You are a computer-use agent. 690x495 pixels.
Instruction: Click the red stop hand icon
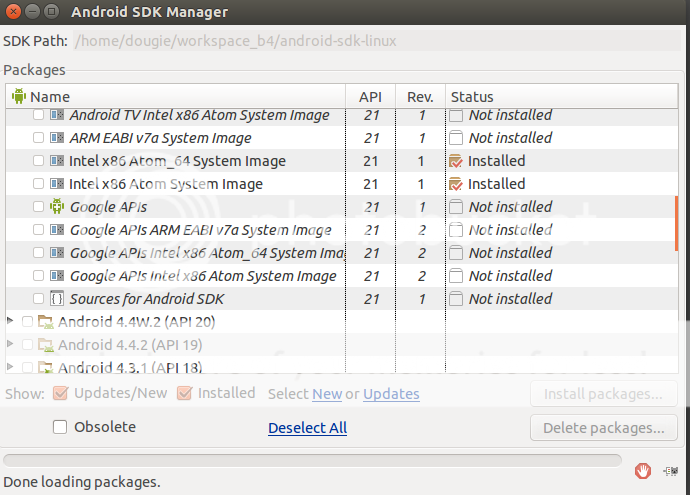click(x=642, y=471)
